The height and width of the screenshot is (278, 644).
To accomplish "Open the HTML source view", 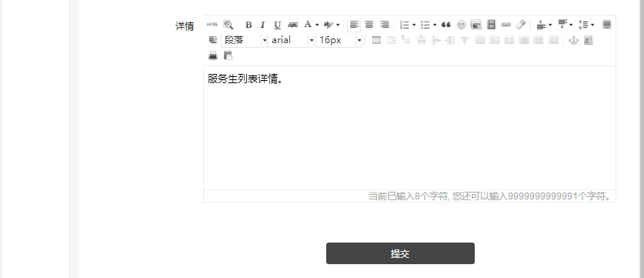I will coord(212,25).
